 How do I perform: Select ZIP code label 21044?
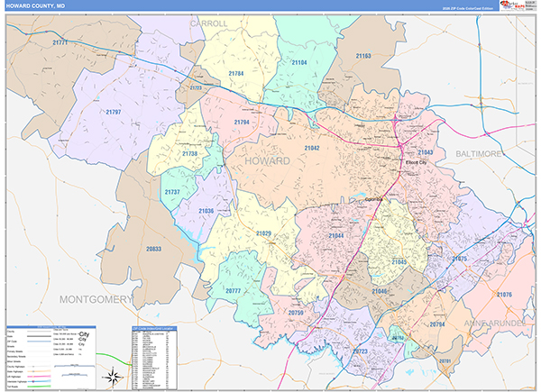click(336, 236)
